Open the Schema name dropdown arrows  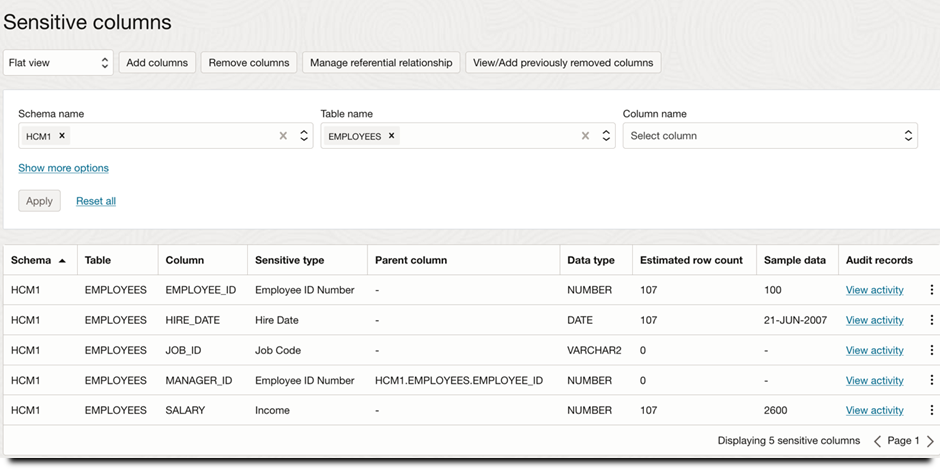click(x=304, y=136)
